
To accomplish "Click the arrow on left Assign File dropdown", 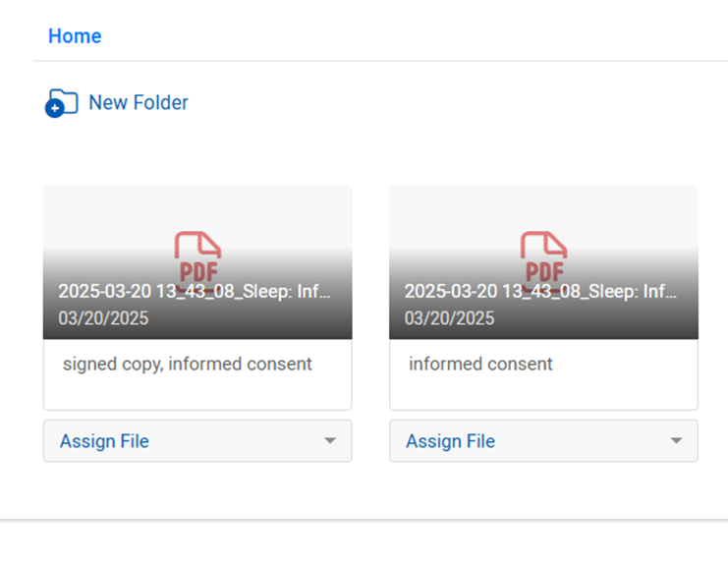I will click(330, 440).
